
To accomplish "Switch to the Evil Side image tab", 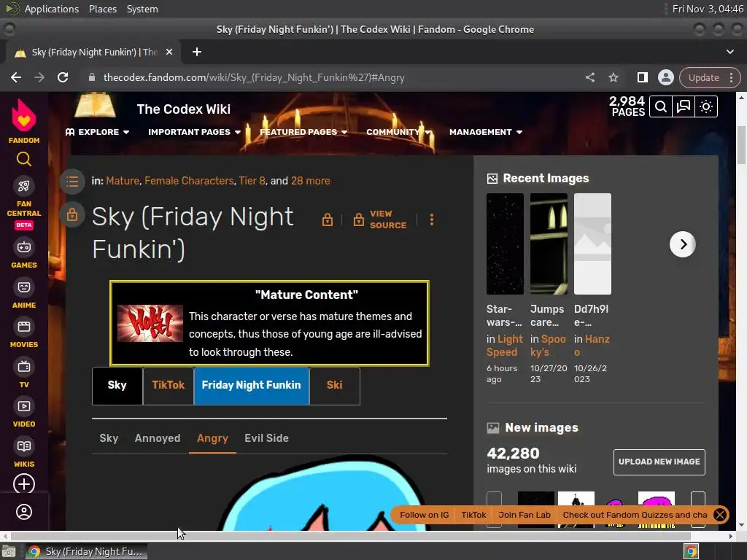I will [x=266, y=438].
